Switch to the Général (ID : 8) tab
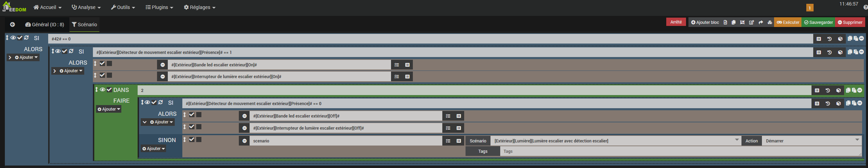868x168 pixels. pyautogui.click(x=45, y=25)
